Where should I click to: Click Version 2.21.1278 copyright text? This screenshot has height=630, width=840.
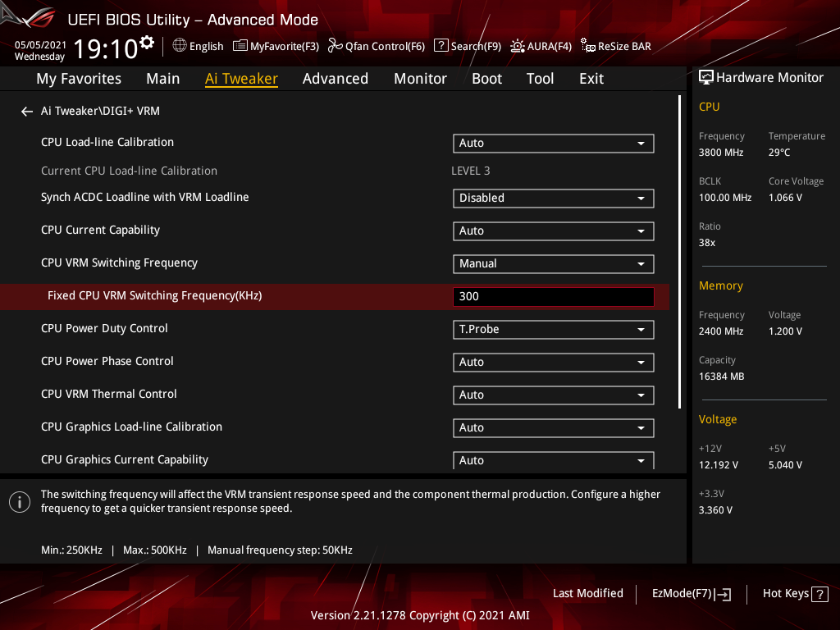pyautogui.click(x=420, y=615)
